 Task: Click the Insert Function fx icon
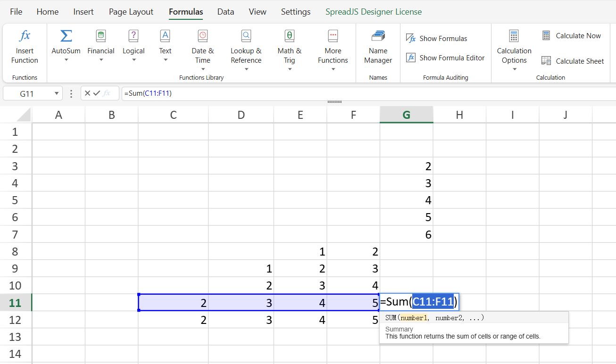(25, 35)
